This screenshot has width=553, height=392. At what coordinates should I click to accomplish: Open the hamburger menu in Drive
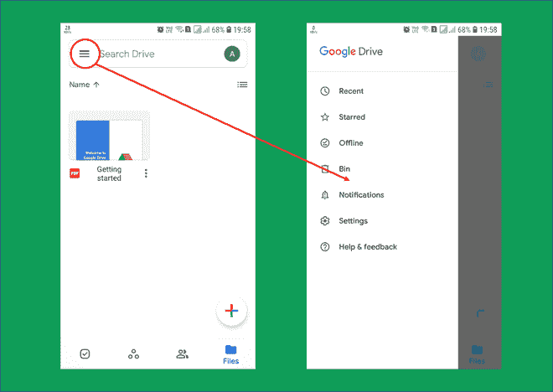coord(85,54)
